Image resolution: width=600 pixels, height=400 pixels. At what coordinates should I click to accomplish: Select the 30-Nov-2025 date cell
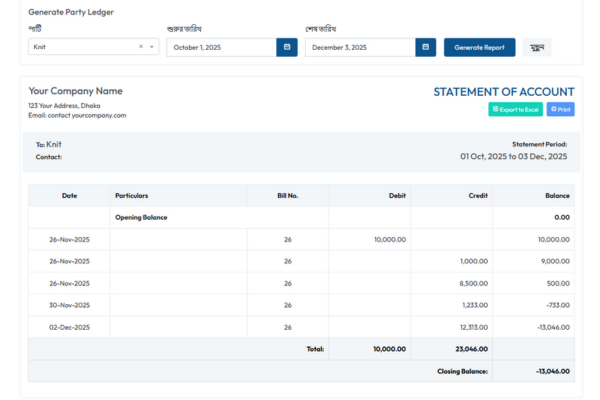coord(69,305)
